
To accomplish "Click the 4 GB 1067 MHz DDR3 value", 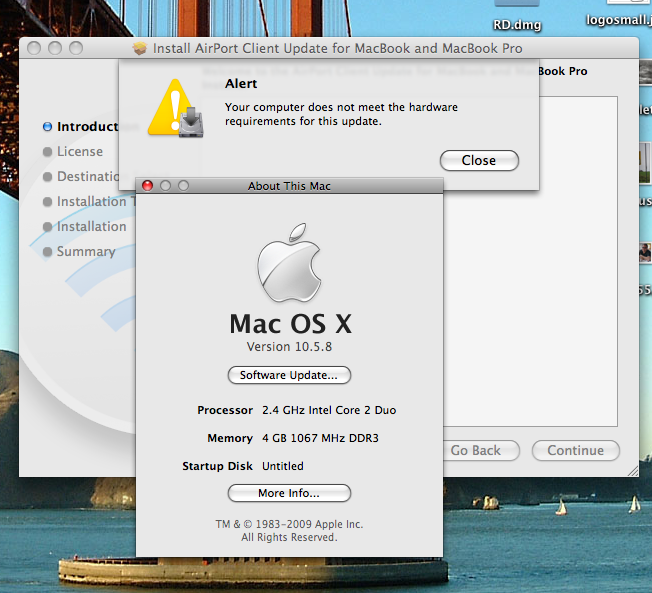I will 320,438.
